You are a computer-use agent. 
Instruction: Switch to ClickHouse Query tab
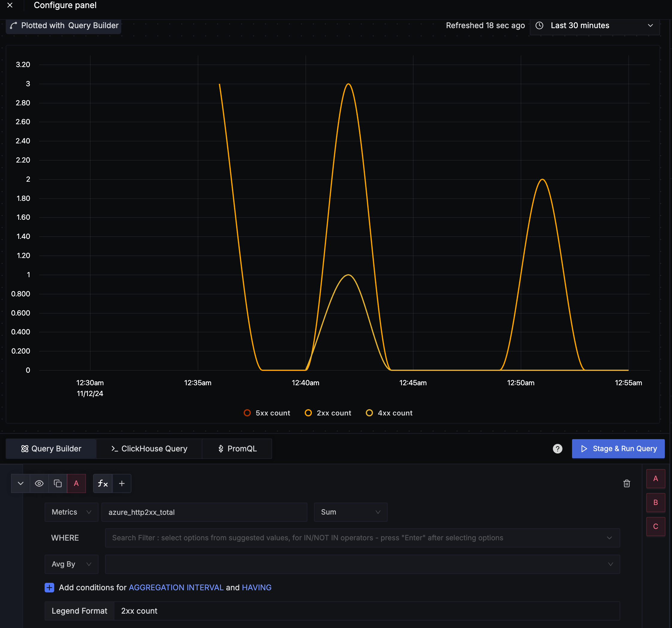click(x=149, y=448)
